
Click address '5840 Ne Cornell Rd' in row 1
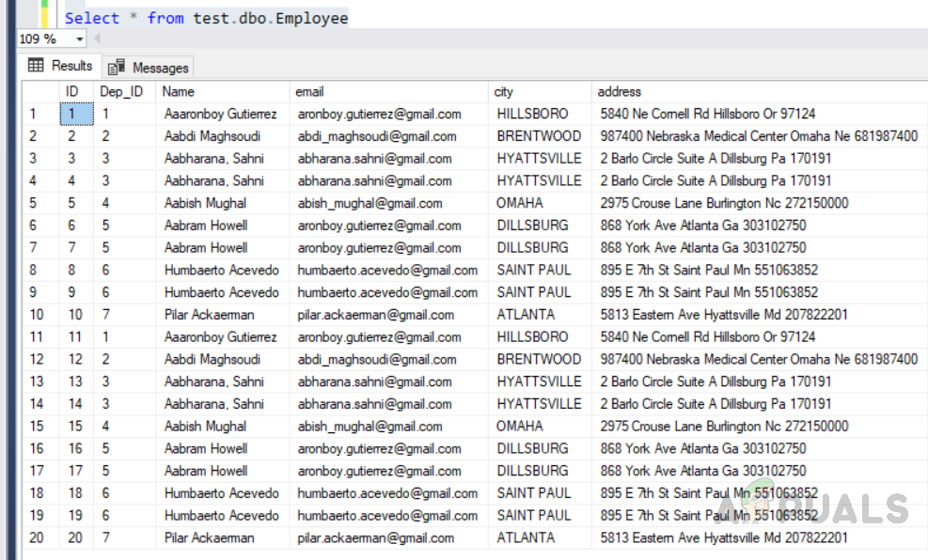tap(654, 114)
